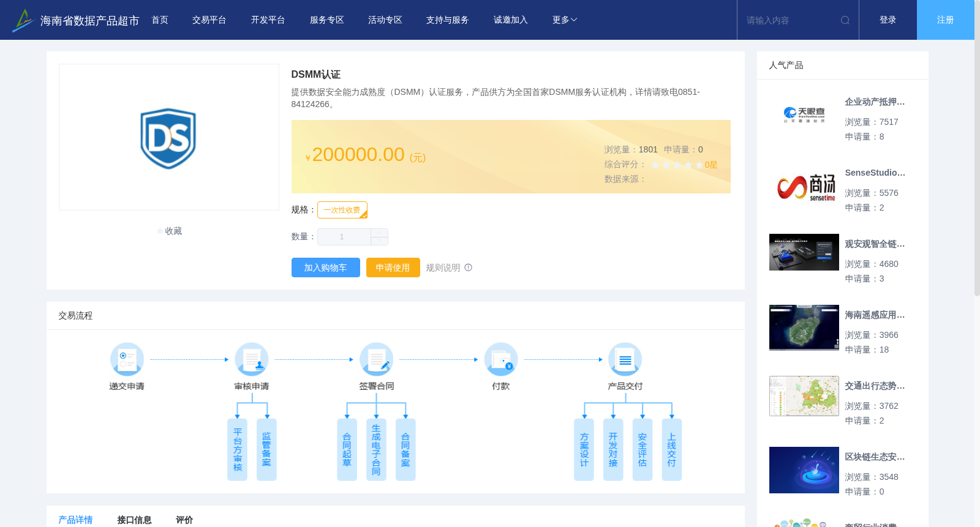The width and height of the screenshot is (980, 527).
Task: Click the 安全评估 sub-step box
Action: tap(643, 450)
